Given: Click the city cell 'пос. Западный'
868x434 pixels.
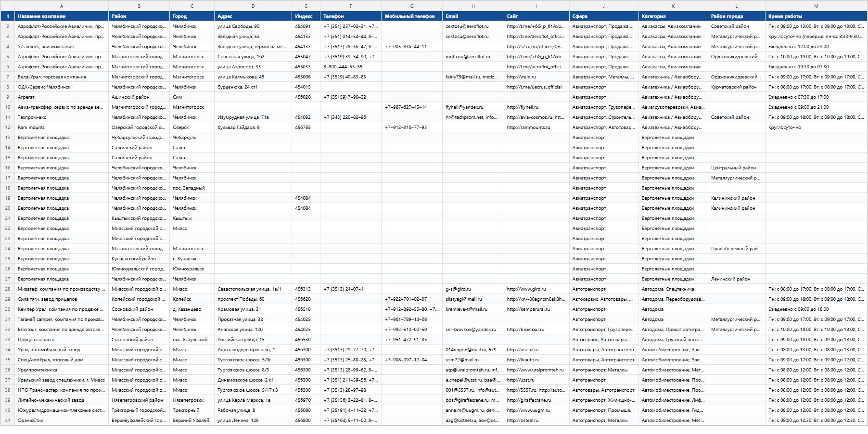Looking at the screenshot, I should click(192, 188).
